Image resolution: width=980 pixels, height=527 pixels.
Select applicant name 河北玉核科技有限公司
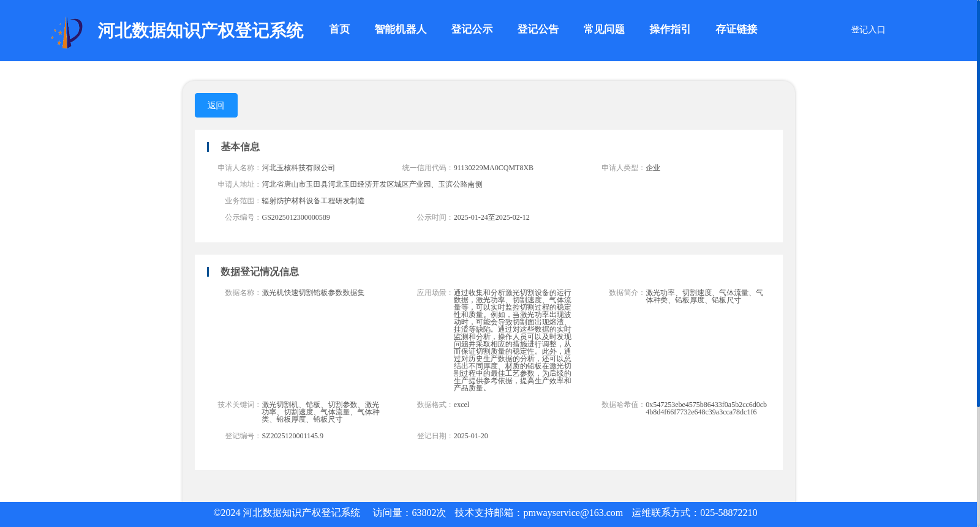pos(298,168)
